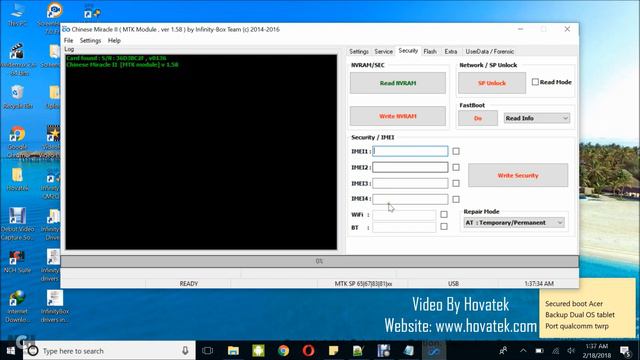Click 'MTK SP 65|67|83|81|xx' status text
Screen dimensions: 640x360
point(363,284)
